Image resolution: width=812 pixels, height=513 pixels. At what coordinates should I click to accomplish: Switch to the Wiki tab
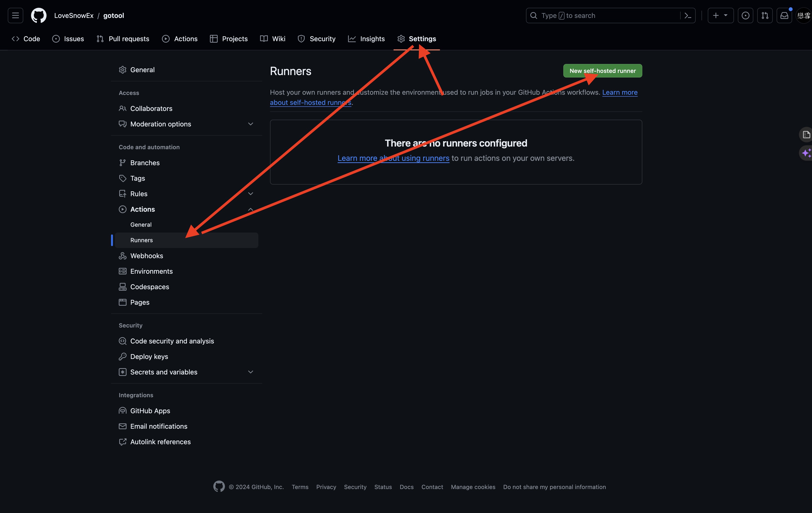(x=272, y=39)
